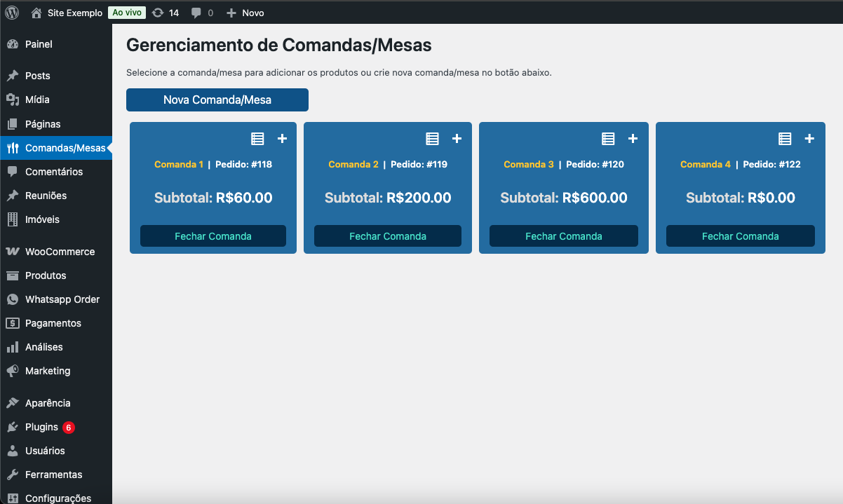The width and height of the screenshot is (843, 504).
Task: Open the list icon on Comanda 2
Action: pos(432,139)
